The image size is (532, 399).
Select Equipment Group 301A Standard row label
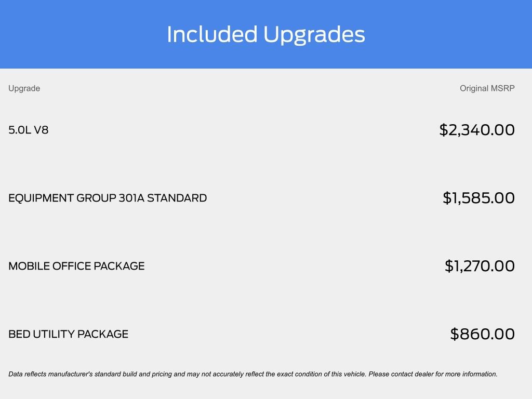click(x=108, y=198)
